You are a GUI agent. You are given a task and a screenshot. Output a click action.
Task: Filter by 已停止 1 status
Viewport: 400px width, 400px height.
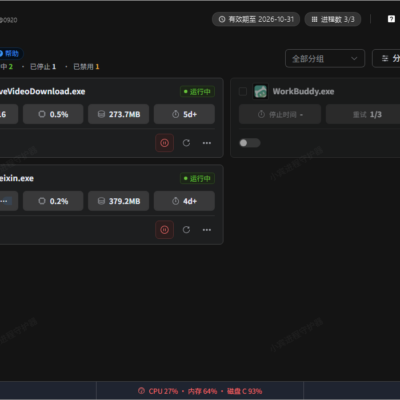tap(43, 67)
